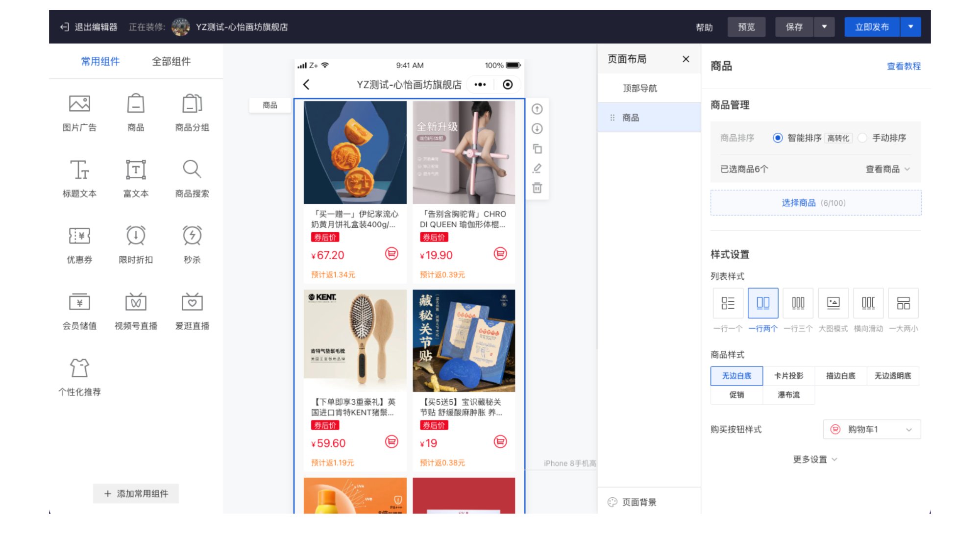The height and width of the screenshot is (535, 980).
Task: Select the 横向滑动 list style icon
Action: coord(868,303)
